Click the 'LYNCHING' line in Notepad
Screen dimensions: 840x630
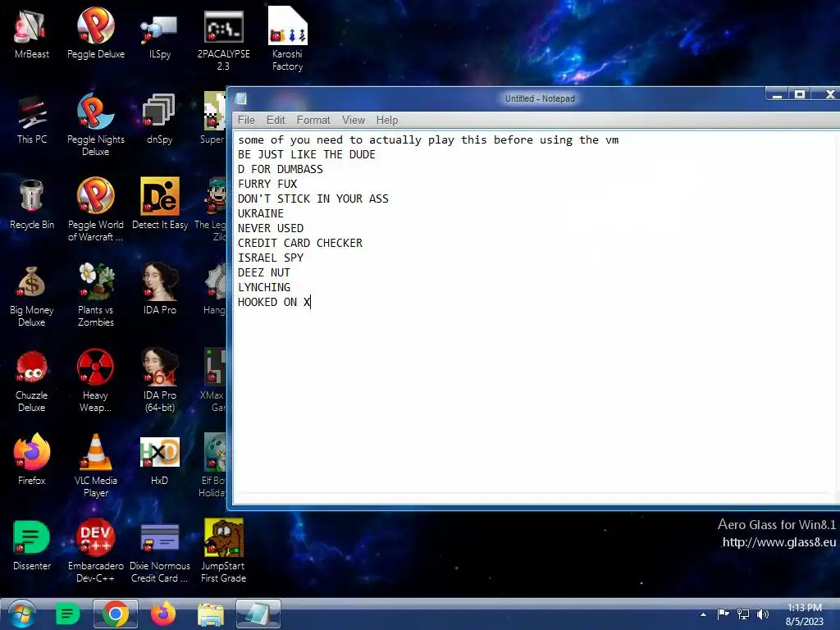pos(264,288)
